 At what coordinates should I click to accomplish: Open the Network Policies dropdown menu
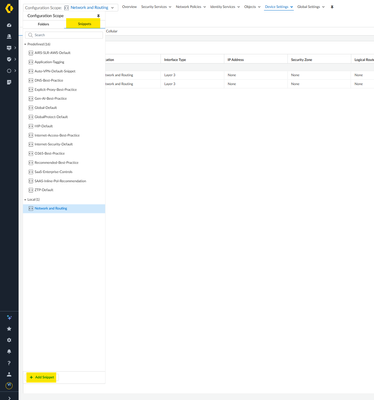[191, 7]
